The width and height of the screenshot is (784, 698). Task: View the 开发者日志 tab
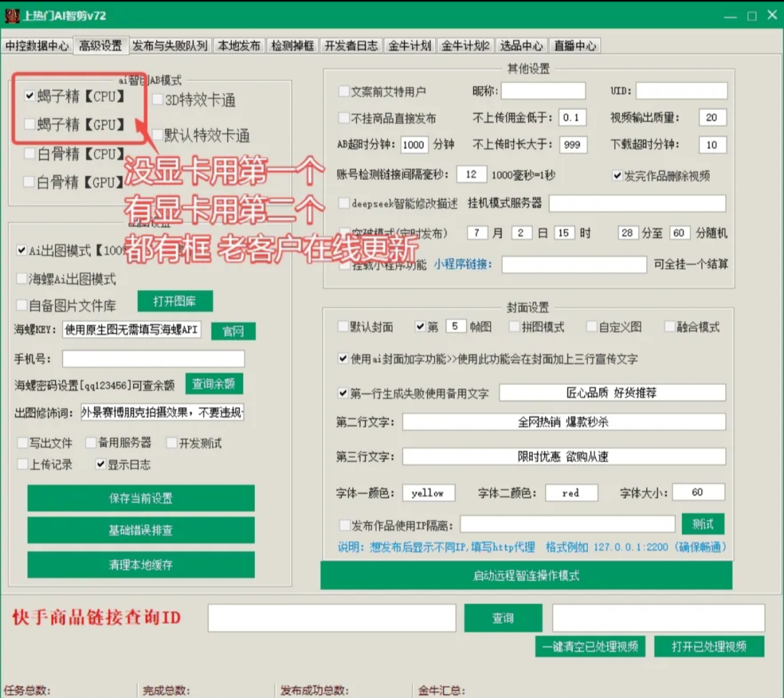tap(351, 46)
